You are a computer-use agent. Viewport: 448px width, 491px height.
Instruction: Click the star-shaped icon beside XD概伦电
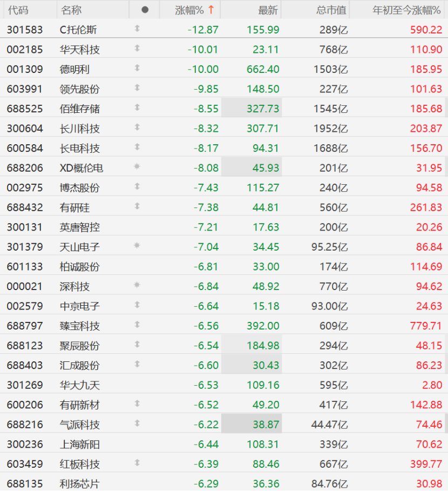pyautogui.click(x=137, y=166)
